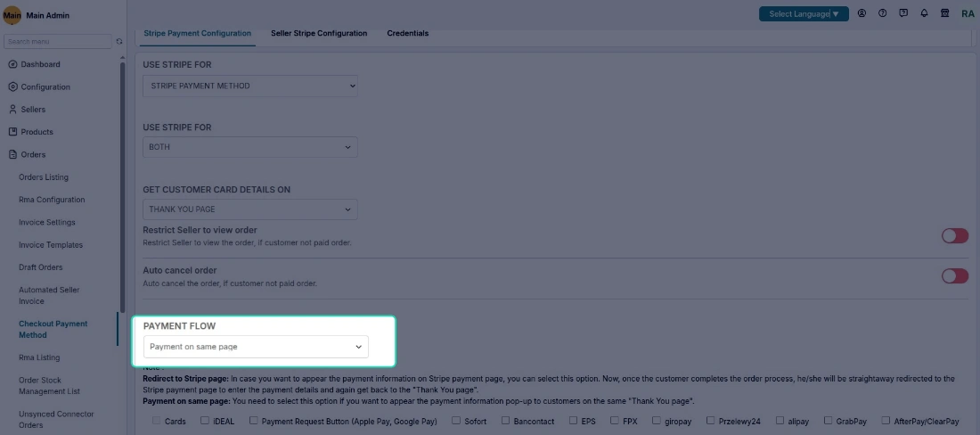Screen dimensions: 980x435
Task: Open Unsynced Connector Orders
Action: click(x=56, y=419)
